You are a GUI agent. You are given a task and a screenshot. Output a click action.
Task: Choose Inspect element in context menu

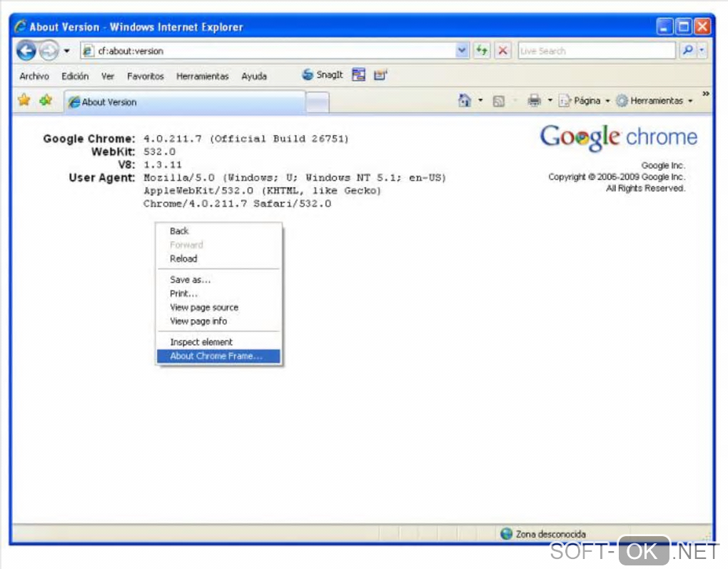[x=218, y=342]
